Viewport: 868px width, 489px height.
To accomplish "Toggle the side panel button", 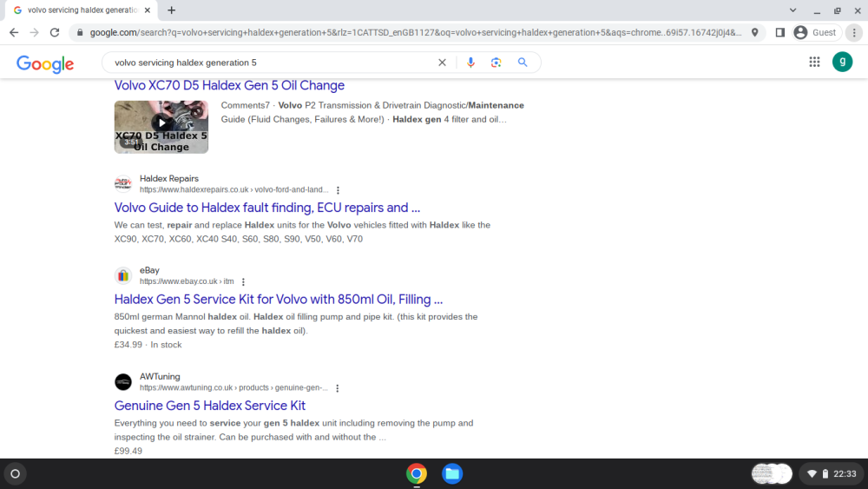I will (780, 33).
